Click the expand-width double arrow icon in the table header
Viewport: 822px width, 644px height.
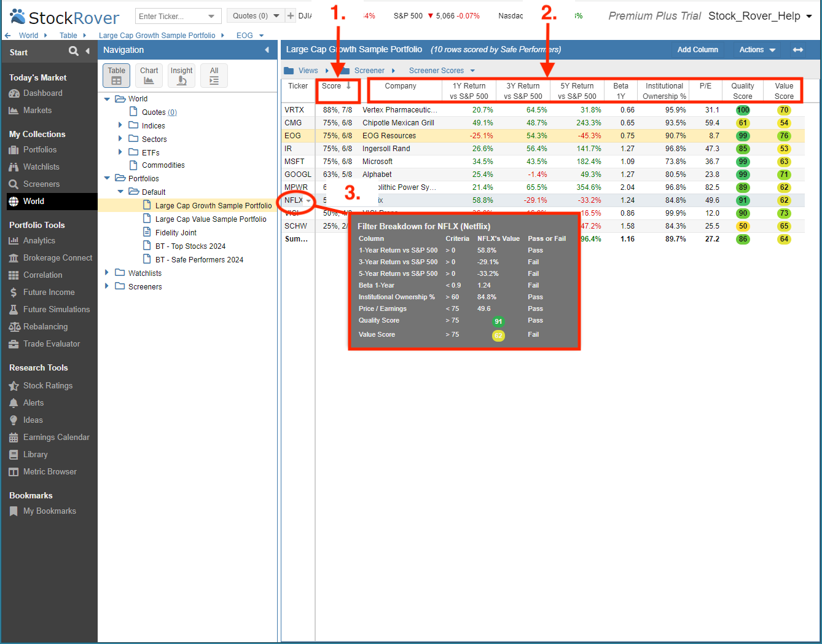[798, 50]
